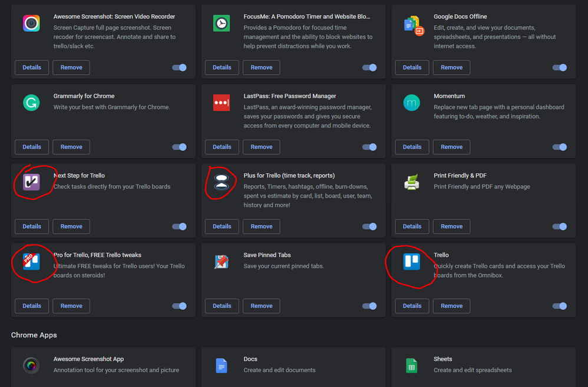Screen dimensions: 588x387
Task: Disable the FocusMe extension toggle
Action: 369,68
